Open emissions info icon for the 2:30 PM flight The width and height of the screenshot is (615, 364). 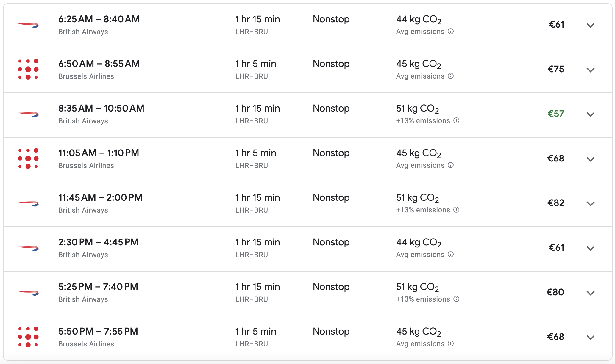451,255
